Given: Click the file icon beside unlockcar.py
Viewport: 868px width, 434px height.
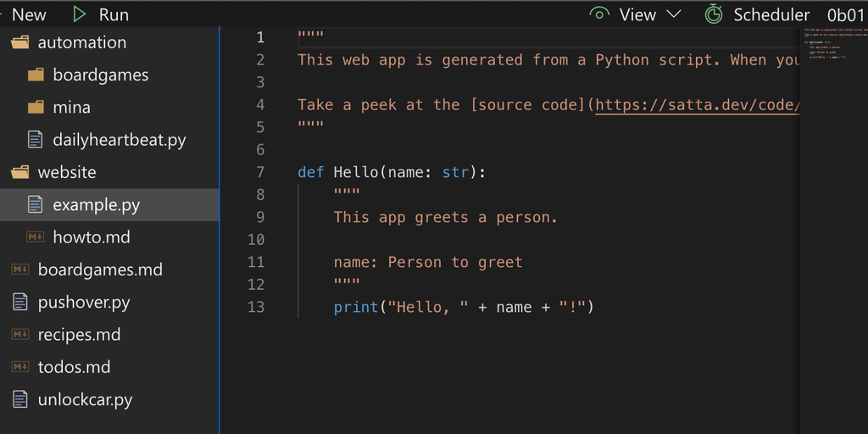Looking at the screenshot, I should pyautogui.click(x=19, y=399).
